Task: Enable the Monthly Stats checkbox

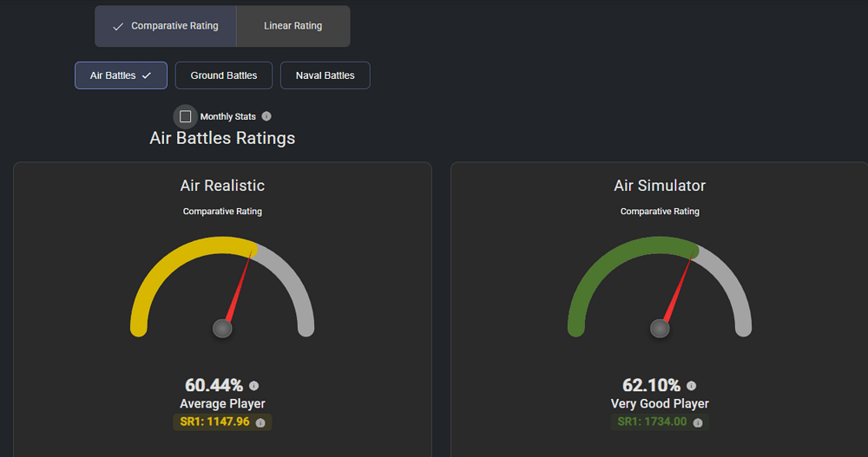Action: point(185,116)
